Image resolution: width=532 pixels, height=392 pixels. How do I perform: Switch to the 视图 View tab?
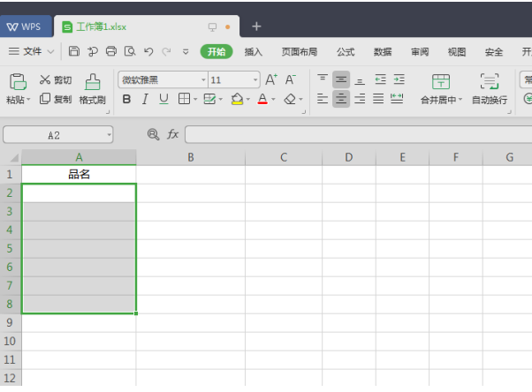tap(457, 52)
